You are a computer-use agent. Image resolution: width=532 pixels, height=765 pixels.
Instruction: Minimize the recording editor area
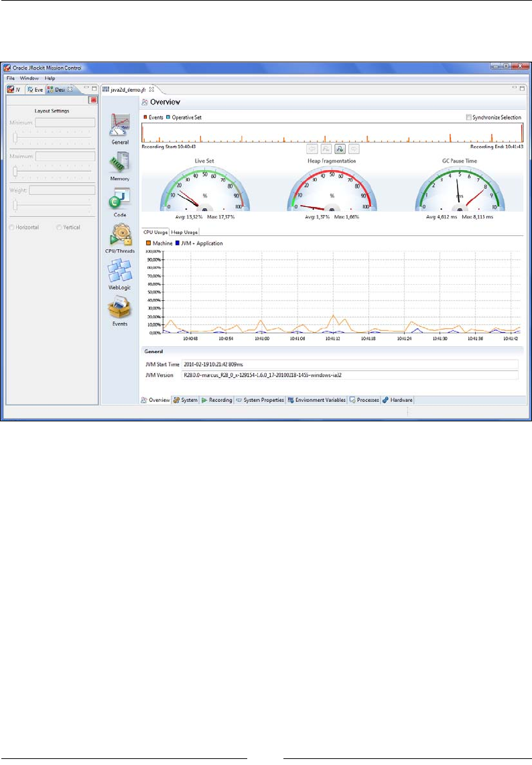(515, 88)
